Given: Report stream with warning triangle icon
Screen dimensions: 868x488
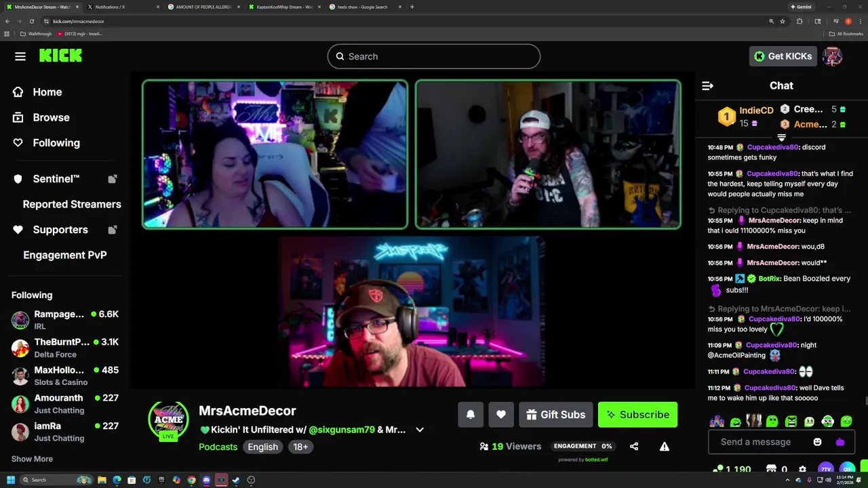Looking at the screenshot, I should 665,447.
